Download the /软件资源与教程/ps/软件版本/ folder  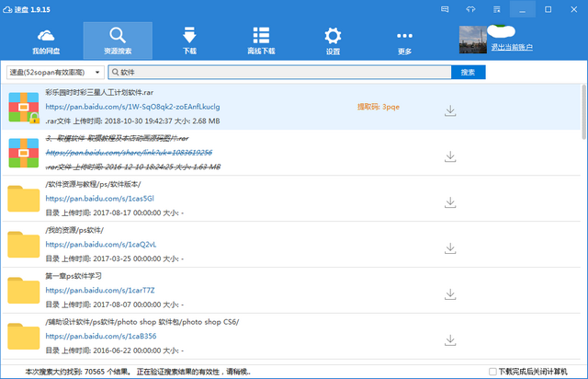click(450, 202)
